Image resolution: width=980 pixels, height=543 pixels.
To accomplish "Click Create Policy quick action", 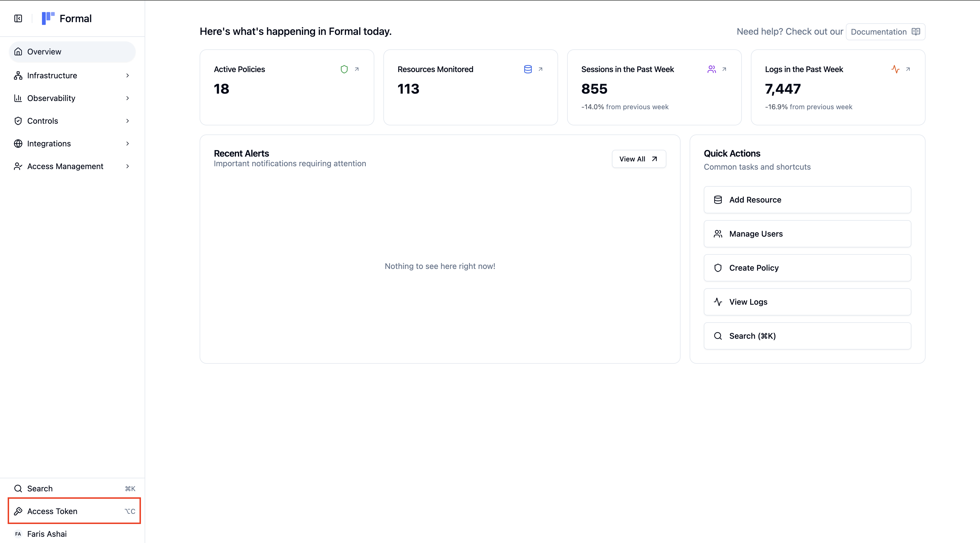I will point(807,268).
